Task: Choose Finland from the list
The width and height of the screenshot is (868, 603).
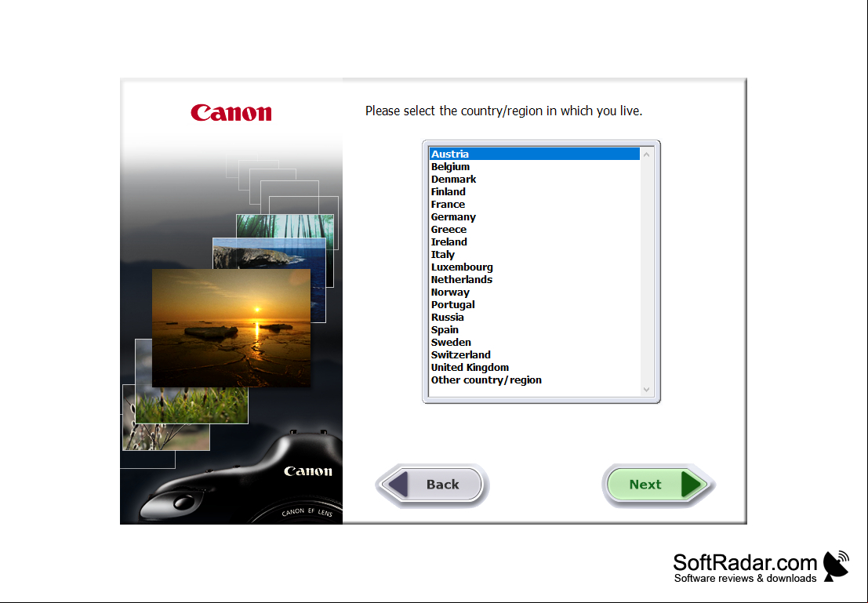Action: pyautogui.click(x=534, y=191)
